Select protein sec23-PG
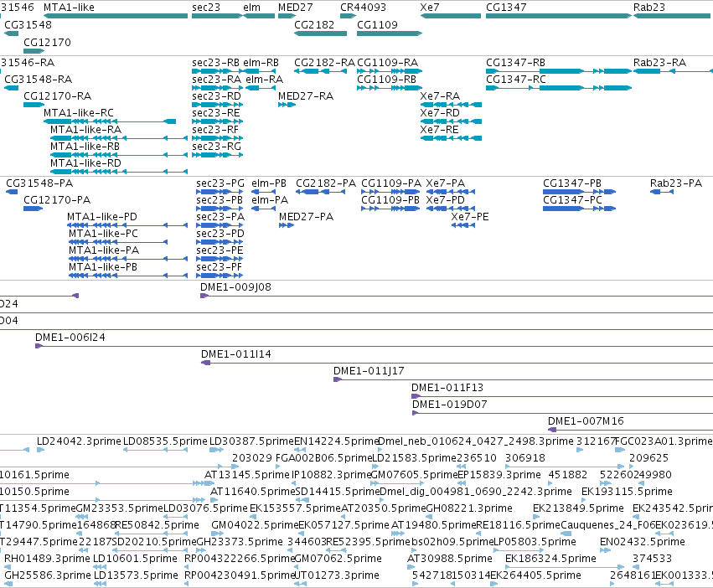 (x=220, y=192)
